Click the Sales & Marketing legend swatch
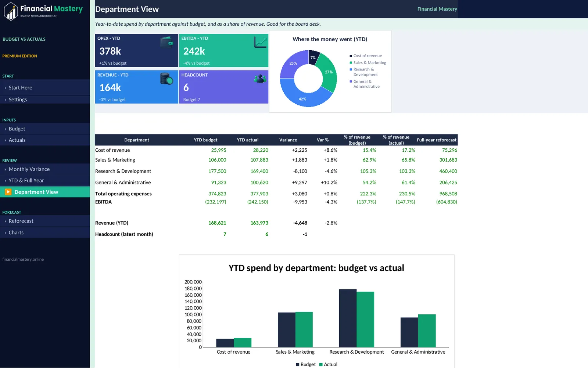Viewport: 588px width, 368px height. pos(351,63)
